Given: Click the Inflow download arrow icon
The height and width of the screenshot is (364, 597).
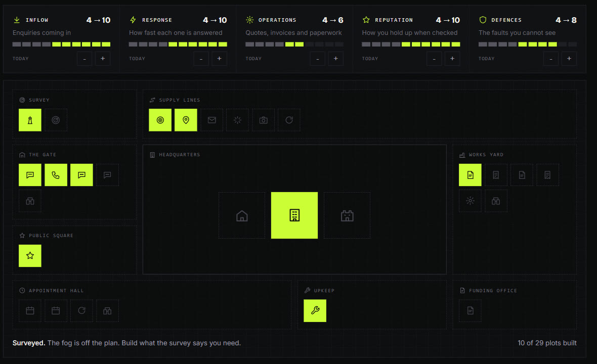Looking at the screenshot, I should click(x=16, y=20).
